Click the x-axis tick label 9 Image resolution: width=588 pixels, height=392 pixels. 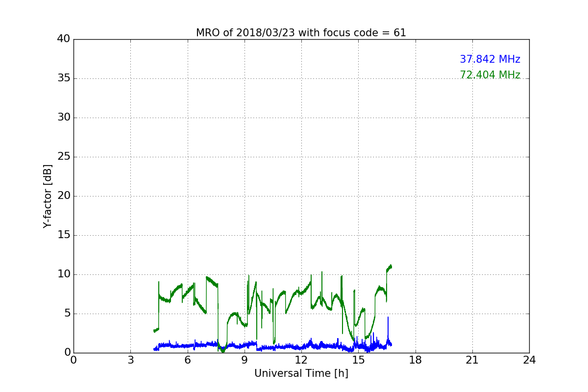pyautogui.click(x=244, y=360)
